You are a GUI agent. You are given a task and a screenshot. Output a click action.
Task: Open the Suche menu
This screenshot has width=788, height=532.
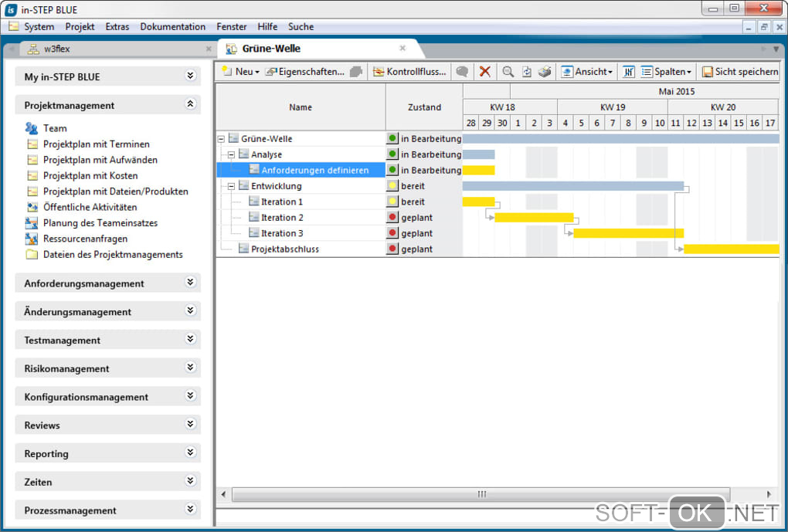(x=301, y=26)
